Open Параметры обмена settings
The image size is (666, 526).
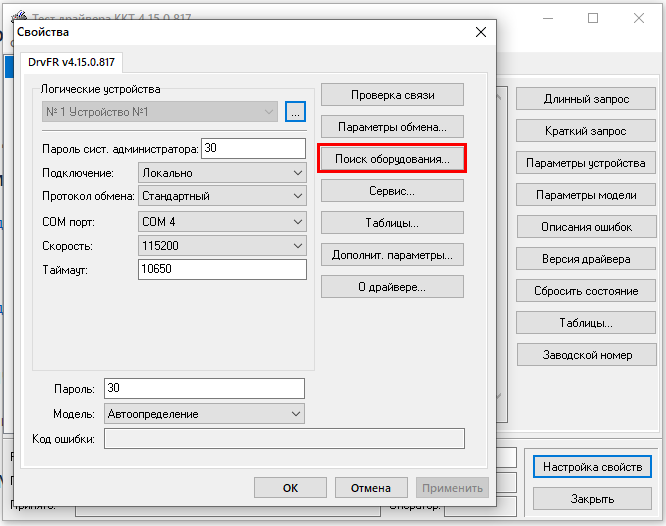point(392,127)
